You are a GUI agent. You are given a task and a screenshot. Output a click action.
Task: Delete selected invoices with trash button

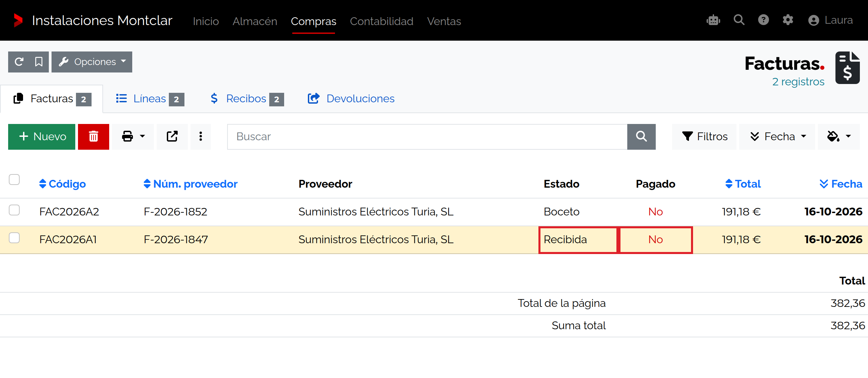[x=94, y=136]
